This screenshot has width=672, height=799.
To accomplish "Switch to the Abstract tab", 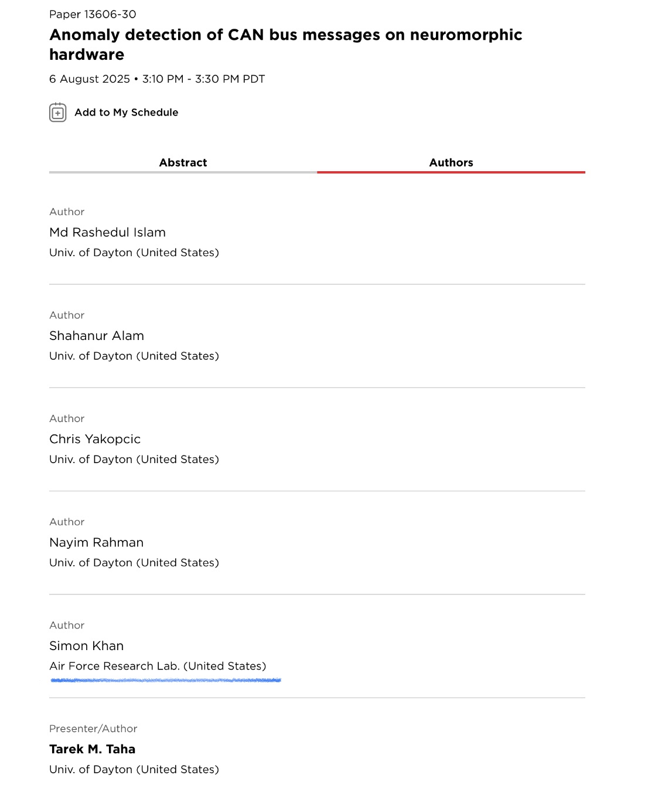I will 183,163.
